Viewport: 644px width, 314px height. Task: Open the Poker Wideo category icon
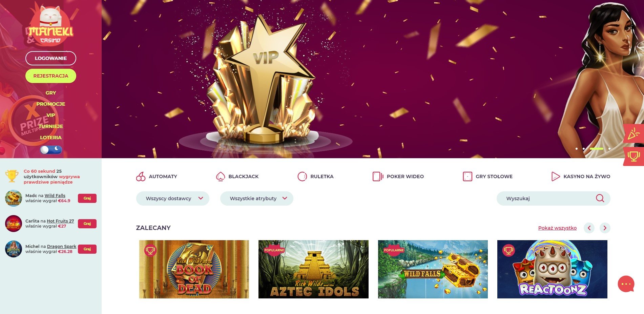[378, 176]
